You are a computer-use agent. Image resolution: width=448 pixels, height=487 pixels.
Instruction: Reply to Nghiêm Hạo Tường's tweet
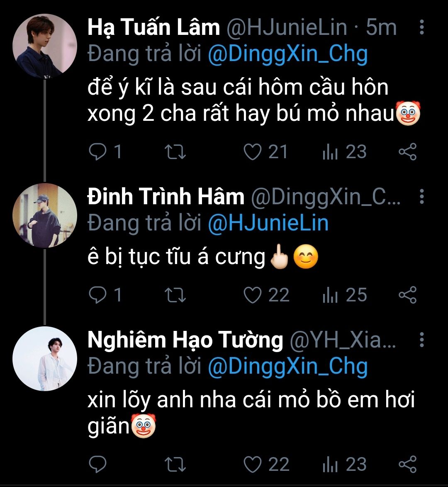pyautogui.click(x=98, y=464)
